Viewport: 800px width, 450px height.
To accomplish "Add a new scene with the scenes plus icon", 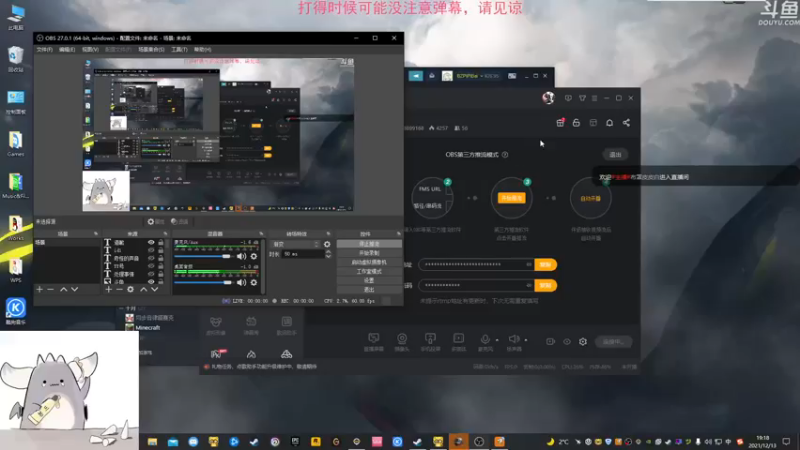I will point(39,289).
